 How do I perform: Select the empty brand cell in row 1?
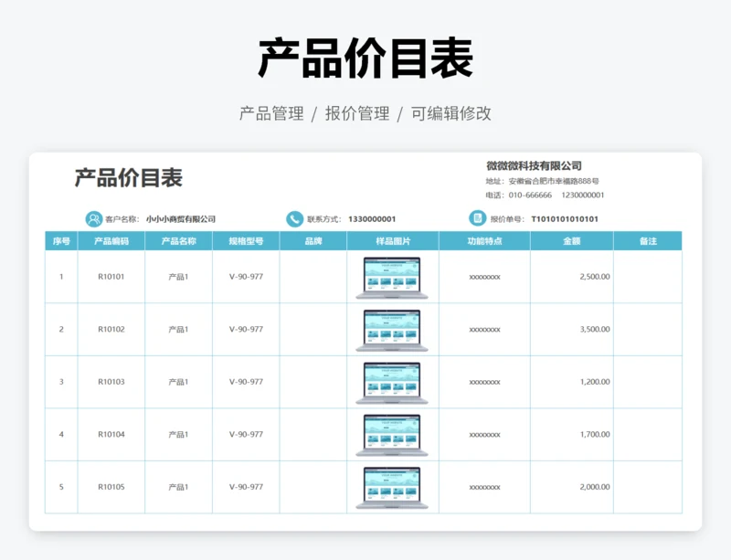(313, 277)
